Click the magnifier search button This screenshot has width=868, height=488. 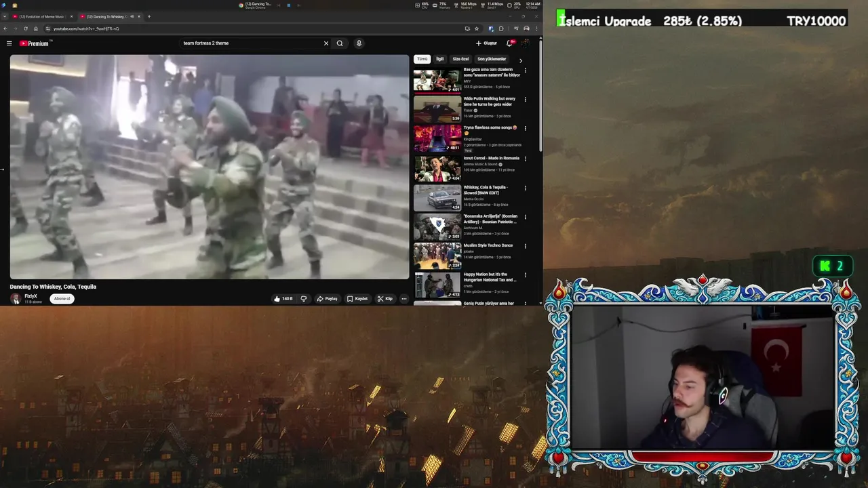tap(340, 43)
